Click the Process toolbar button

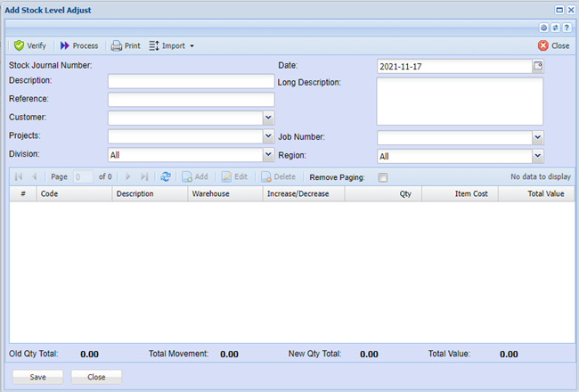[x=78, y=45]
